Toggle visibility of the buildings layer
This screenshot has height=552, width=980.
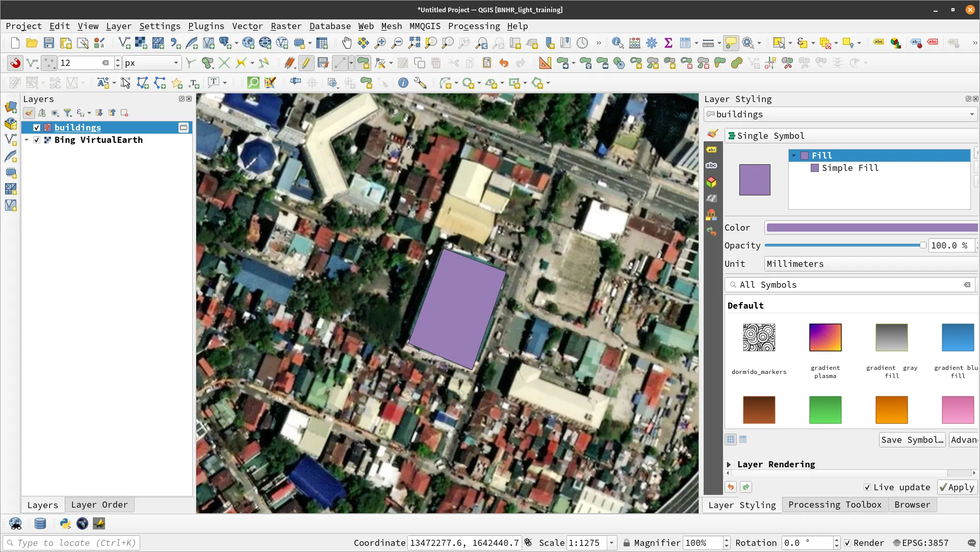pos(36,128)
